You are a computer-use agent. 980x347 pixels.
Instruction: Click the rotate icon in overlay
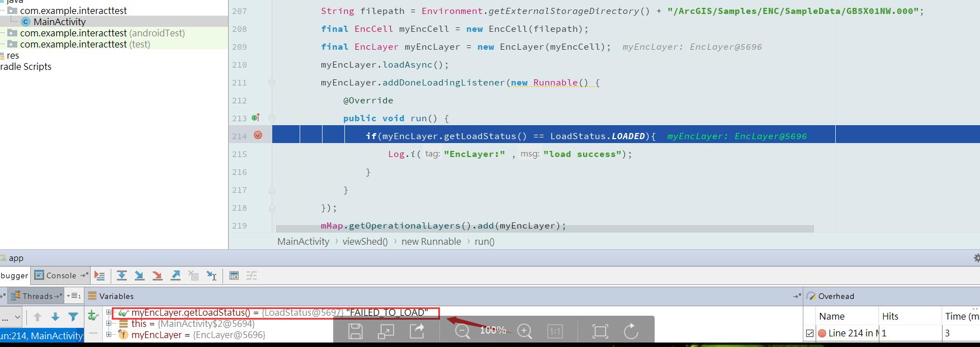[631, 331]
